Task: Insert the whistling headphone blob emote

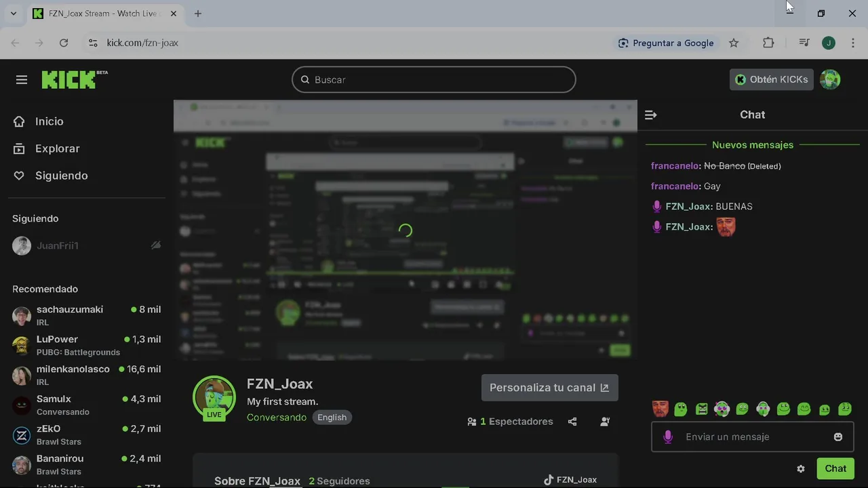Action: coord(763,409)
